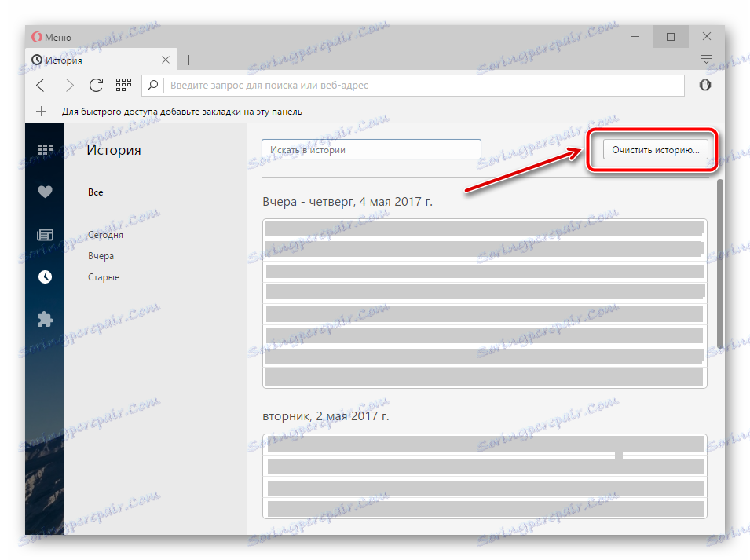The image size is (750, 560).
Task: Click the 'Вчера - четверг, 4 мая 2017 г.' heading
Action: point(347,202)
